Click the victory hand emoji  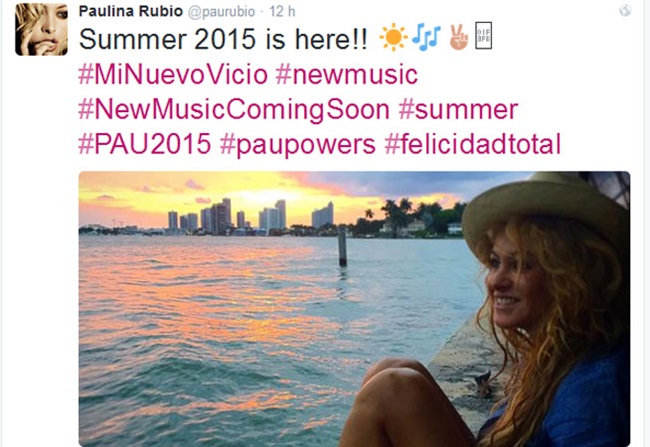(x=458, y=38)
